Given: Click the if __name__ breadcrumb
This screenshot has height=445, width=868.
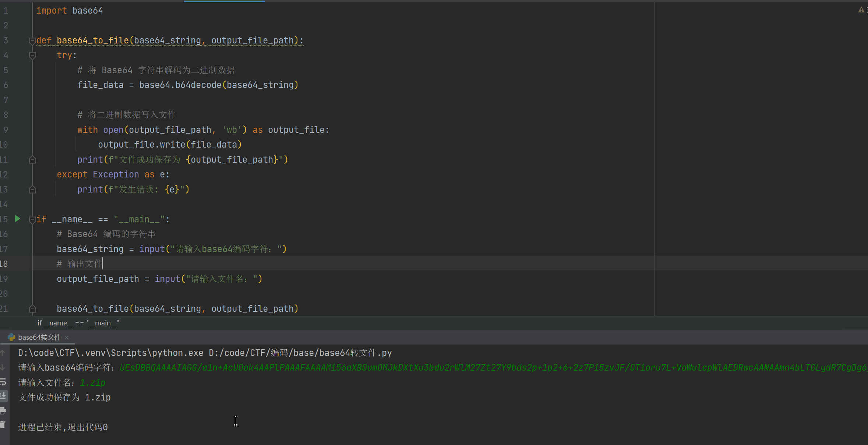Looking at the screenshot, I should pyautogui.click(x=78, y=323).
